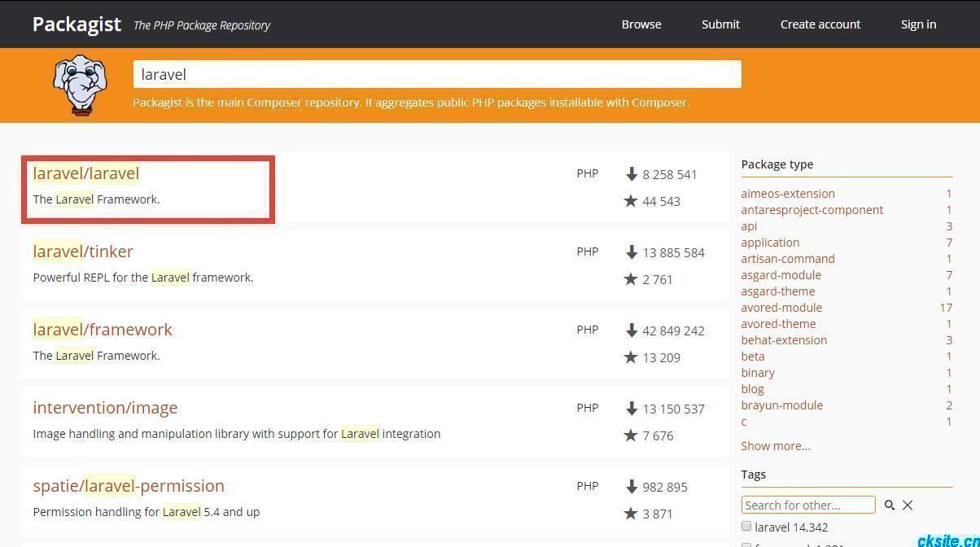This screenshot has height=547, width=980.
Task: Click the Image handling and manipulation library description
Action: click(237, 434)
